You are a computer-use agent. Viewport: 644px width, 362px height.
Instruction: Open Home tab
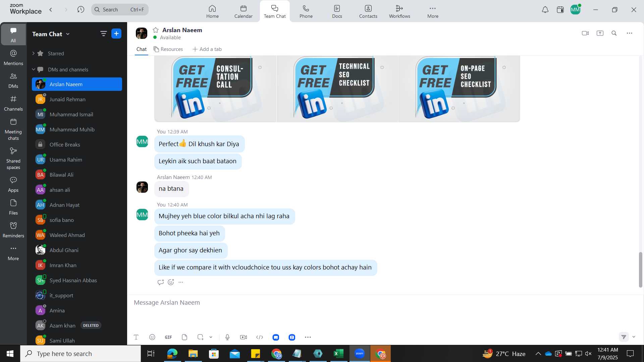(x=212, y=11)
